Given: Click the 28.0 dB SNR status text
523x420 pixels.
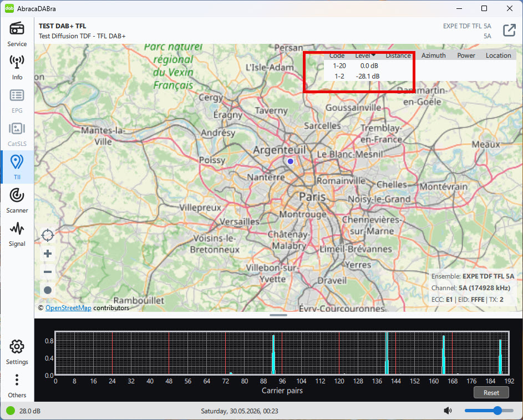Looking at the screenshot, I should tap(30, 411).
